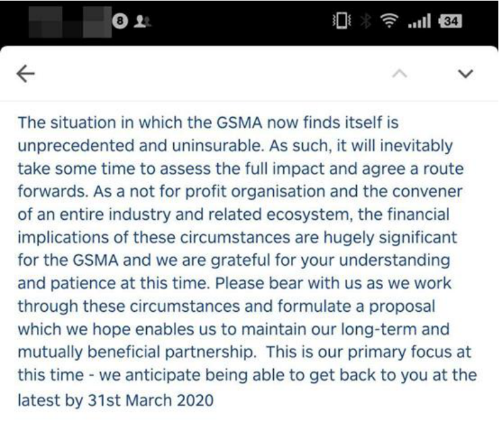The image size is (501, 448).
Task: Jump to previous message with up chevron
Action: coord(400,74)
